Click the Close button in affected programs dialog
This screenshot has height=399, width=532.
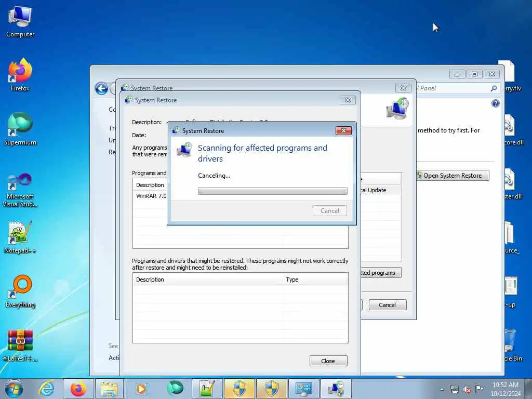pos(328,361)
